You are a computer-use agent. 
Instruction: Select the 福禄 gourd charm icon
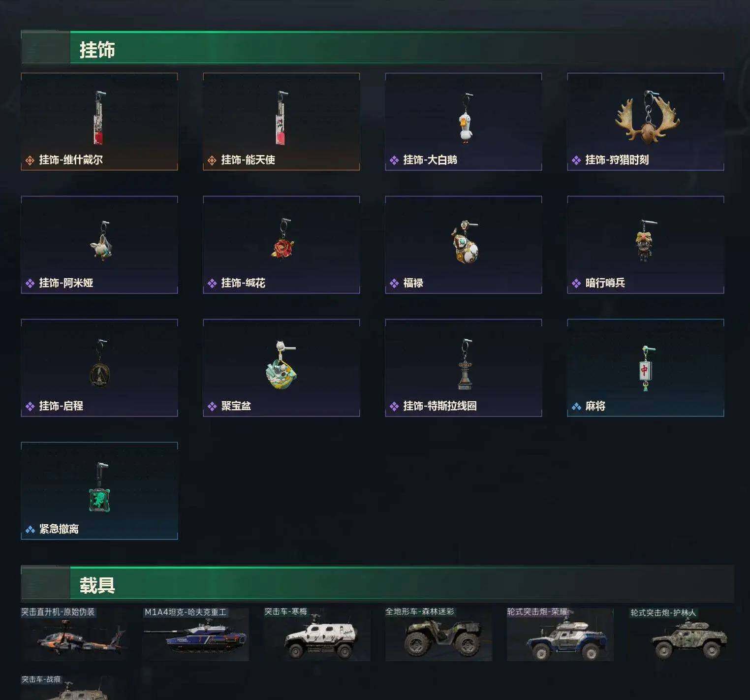coord(465,241)
